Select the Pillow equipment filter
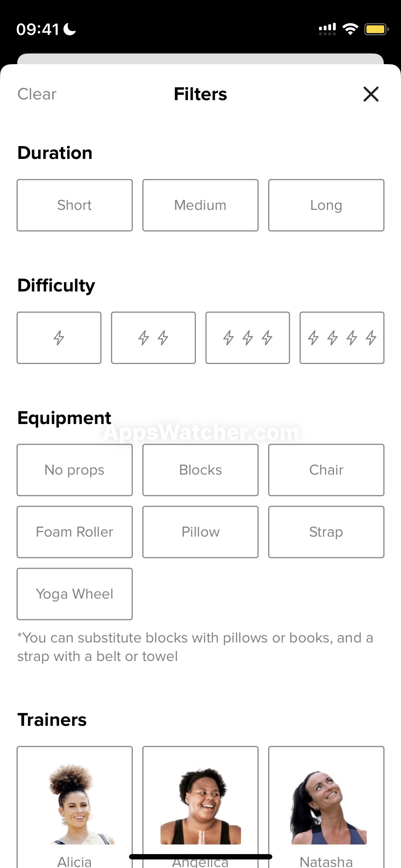401x868 pixels. coord(200,532)
